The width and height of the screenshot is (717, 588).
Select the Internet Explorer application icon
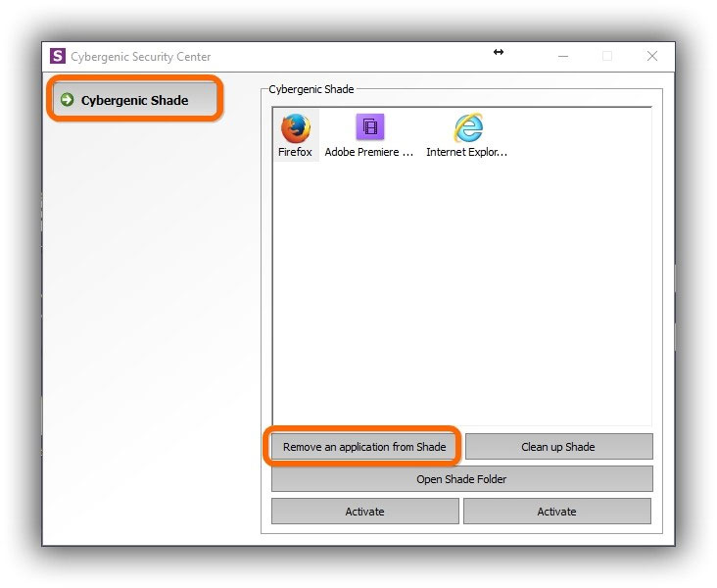pyautogui.click(x=467, y=127)
